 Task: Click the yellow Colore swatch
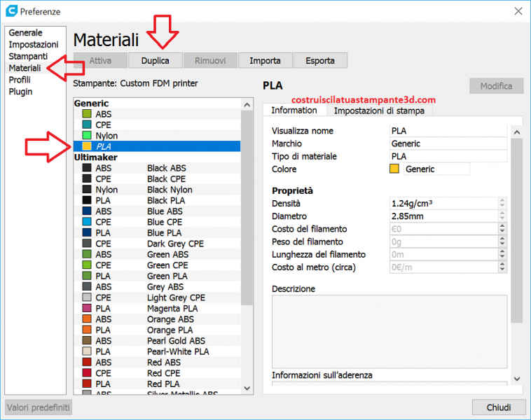[394, 169]
